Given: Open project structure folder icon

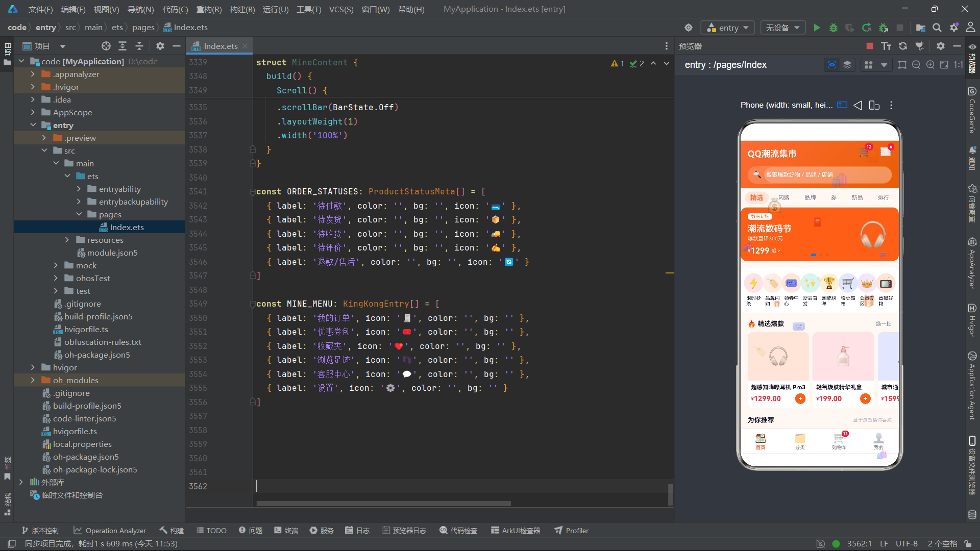Looking at the screenshot, I should [x=921, y=28].
